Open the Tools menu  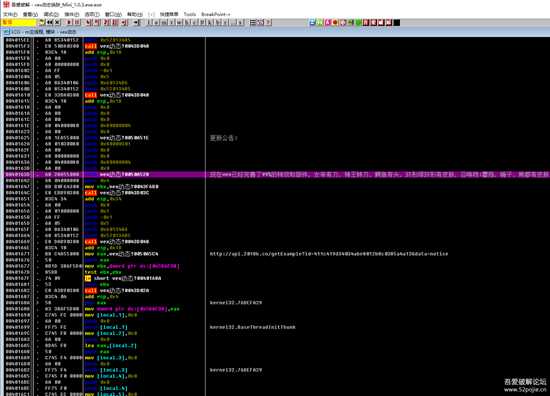click(x=190, y=14)
